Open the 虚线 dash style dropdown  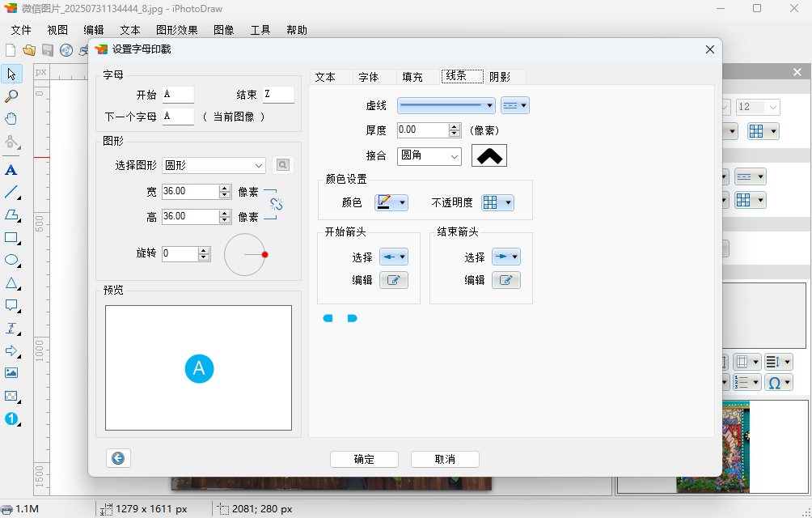coord(446,105)
